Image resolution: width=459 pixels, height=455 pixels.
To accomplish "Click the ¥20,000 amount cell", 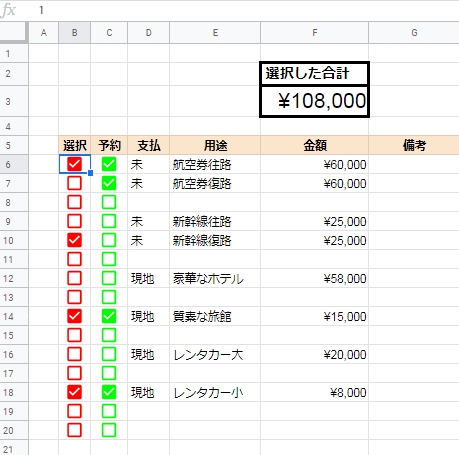I will click(x=314, y=354).
